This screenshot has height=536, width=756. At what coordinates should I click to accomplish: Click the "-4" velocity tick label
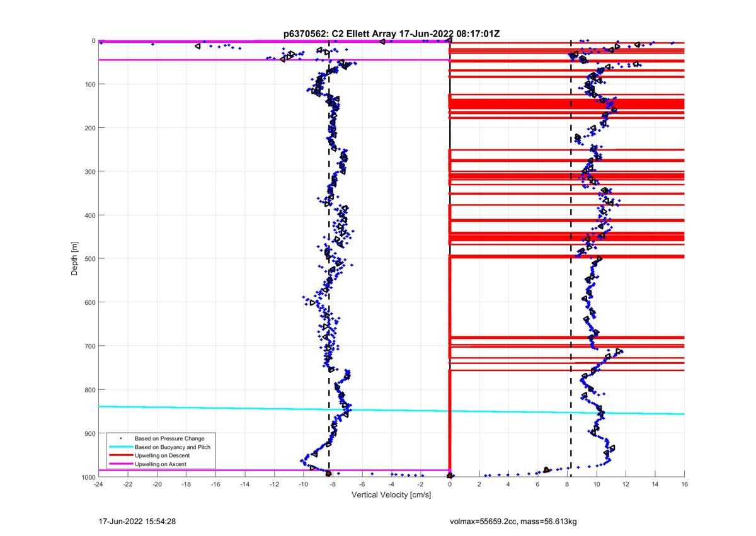[x=391, y=484]
